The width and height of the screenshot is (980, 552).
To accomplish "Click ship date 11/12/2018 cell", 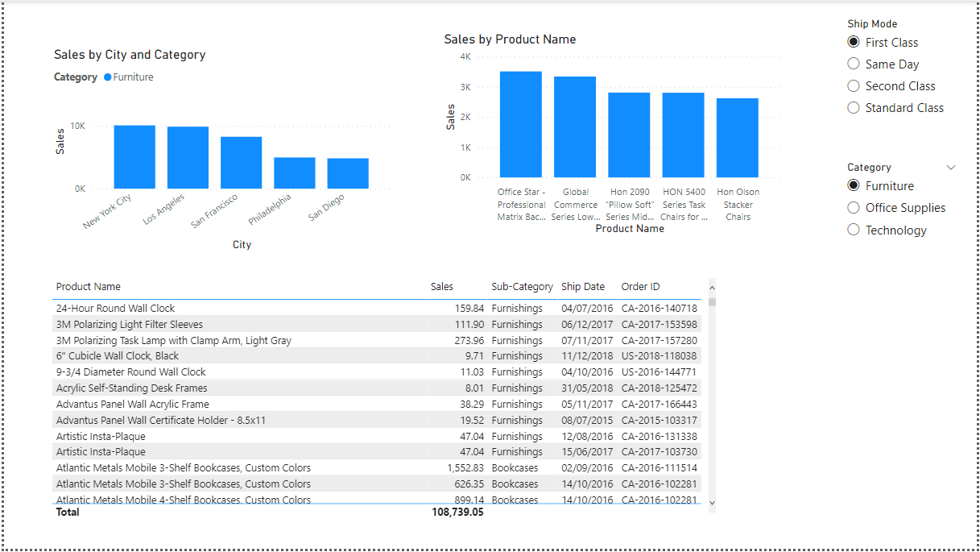I will pos(587,356).
